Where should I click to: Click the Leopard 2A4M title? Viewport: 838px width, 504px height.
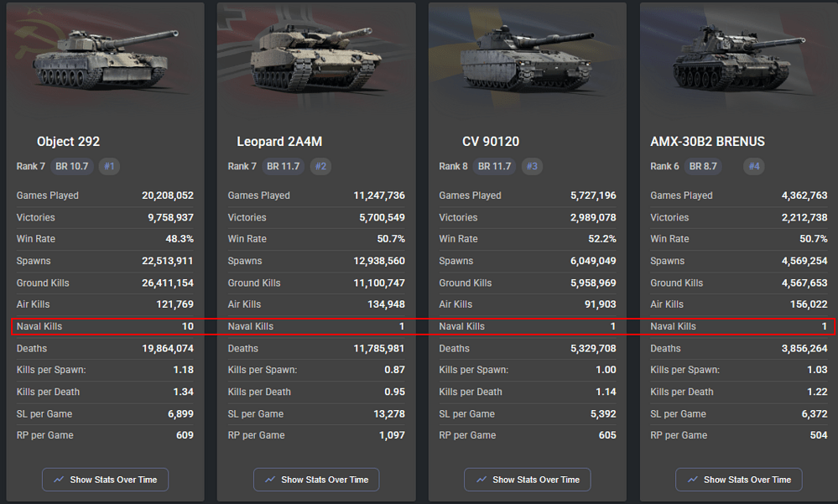pyautogui.click(x=279, y=142)
